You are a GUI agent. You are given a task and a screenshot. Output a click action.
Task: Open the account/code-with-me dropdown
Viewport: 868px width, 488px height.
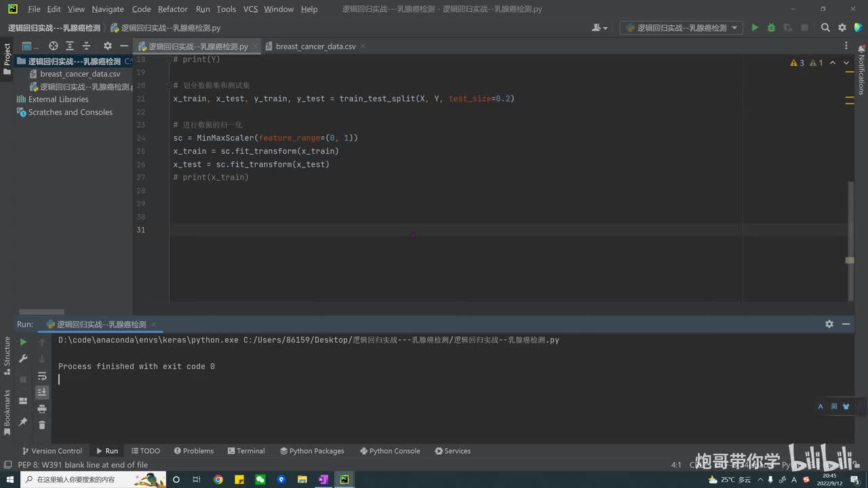click(599, 28)
